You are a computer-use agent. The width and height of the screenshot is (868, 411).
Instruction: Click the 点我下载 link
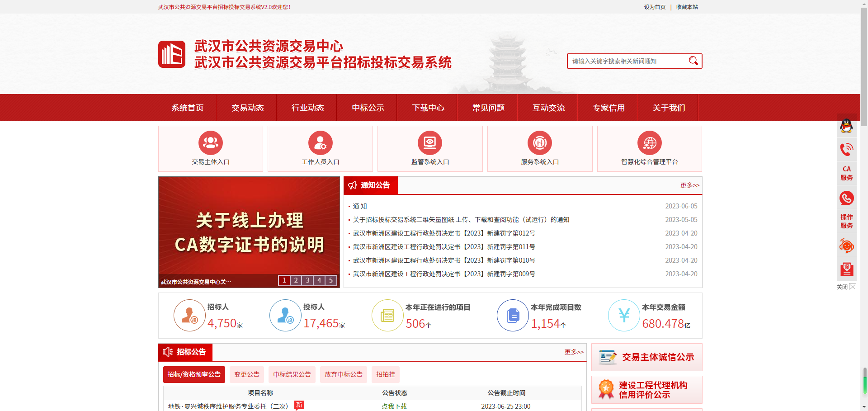coord(394,406)
